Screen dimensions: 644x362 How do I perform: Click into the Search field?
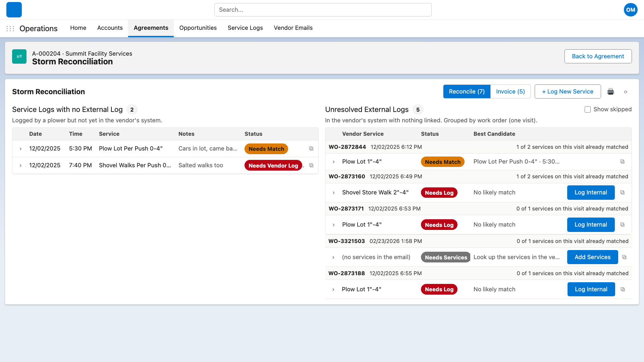(x=323, y=10)
